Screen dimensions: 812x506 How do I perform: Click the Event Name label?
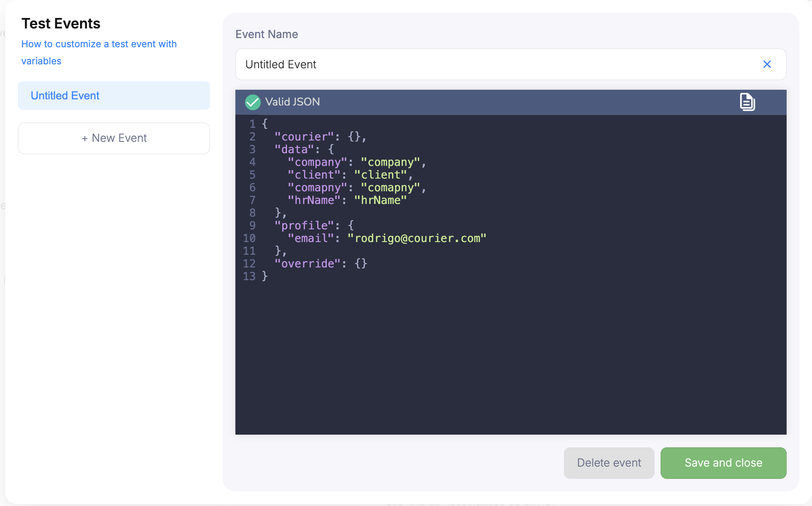266,35
